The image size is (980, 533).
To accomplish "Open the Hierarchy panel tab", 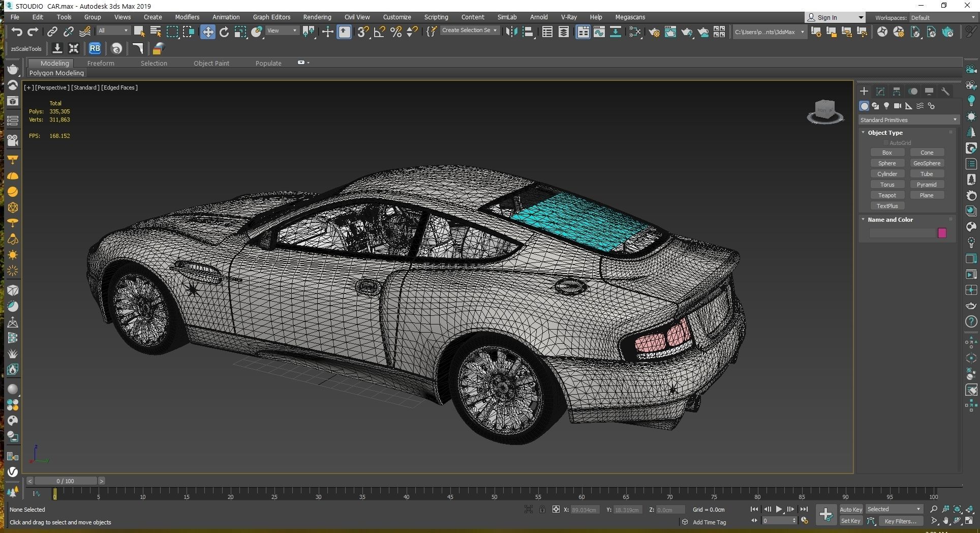I will point(896,92).
